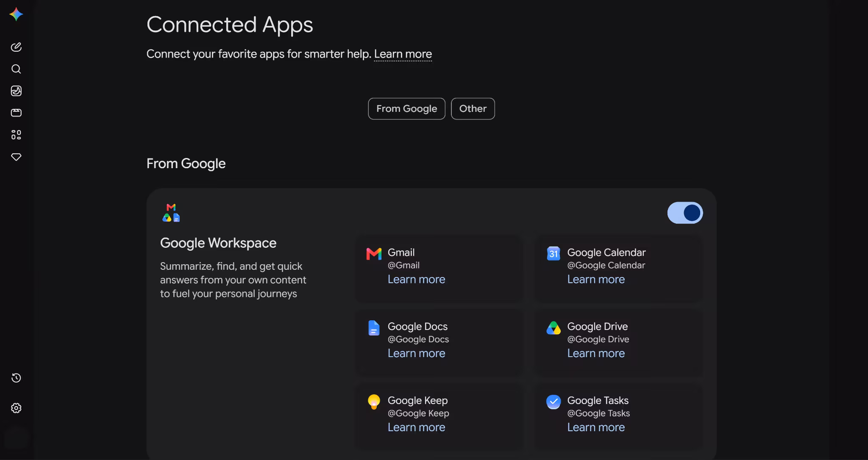Viewport: 868px width, 460px height.
Task: Click the Google Workspace title
Action: pyautogui.click(x=218, y=243)
